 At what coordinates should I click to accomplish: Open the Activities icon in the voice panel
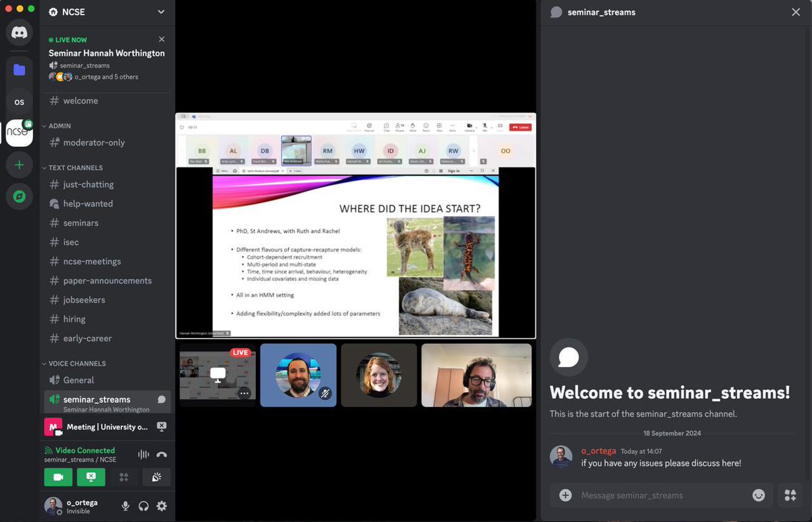(125, 477)
